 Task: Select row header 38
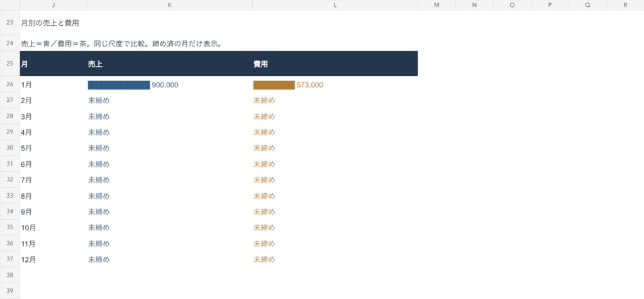(x=10, y=275)
